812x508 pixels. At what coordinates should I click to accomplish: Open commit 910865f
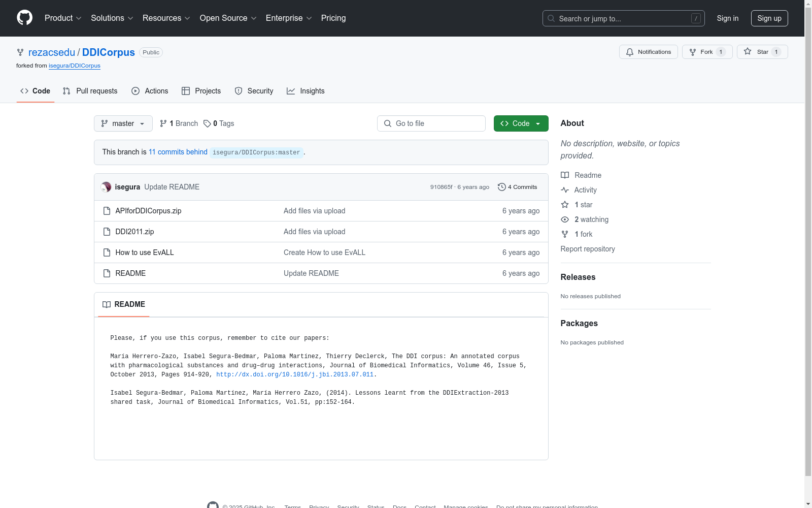coord(442,187)
